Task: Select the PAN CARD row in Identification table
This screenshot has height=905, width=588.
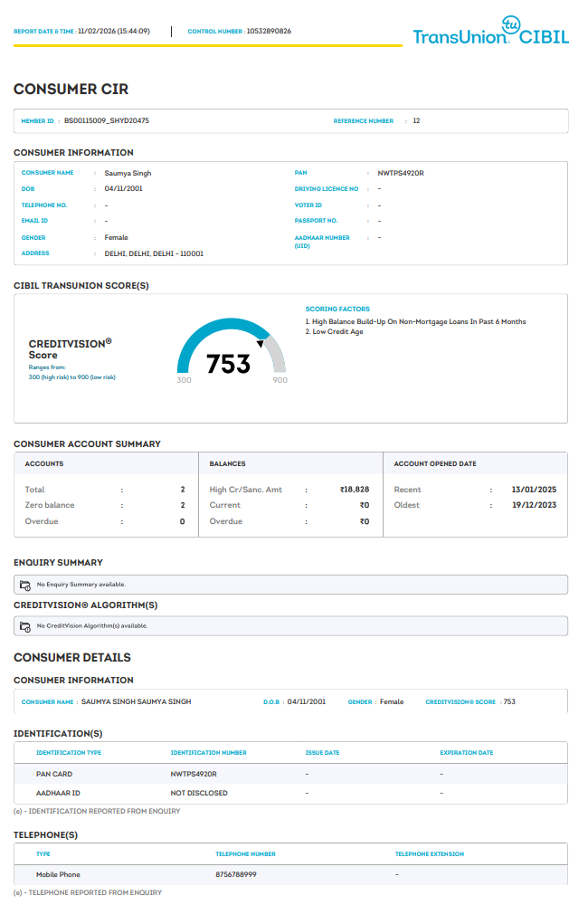Action: [x=289, y=774]
